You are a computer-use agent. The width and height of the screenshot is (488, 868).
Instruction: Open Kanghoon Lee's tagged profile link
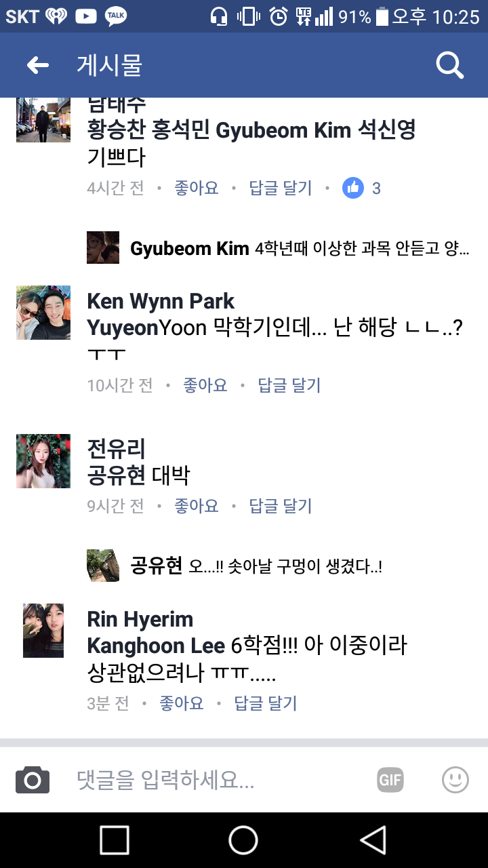(157, 646)
